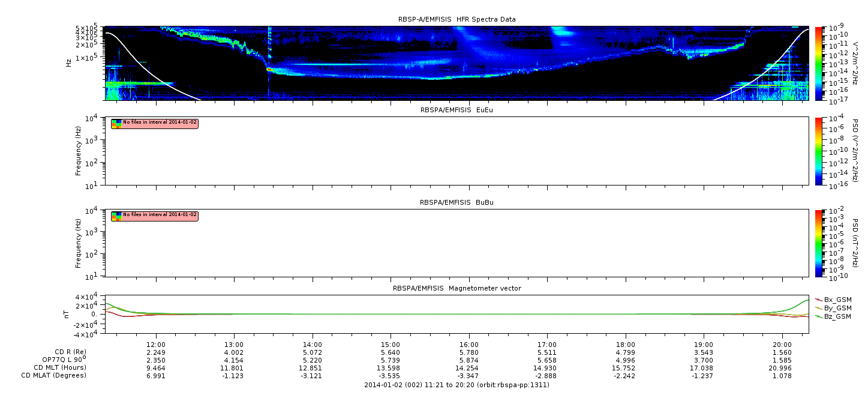Click the 'RBSPA/EMFISIS EuEu' panel title
Screen dimensions: 868x395
pyautogui.click(x=456, y=110)
